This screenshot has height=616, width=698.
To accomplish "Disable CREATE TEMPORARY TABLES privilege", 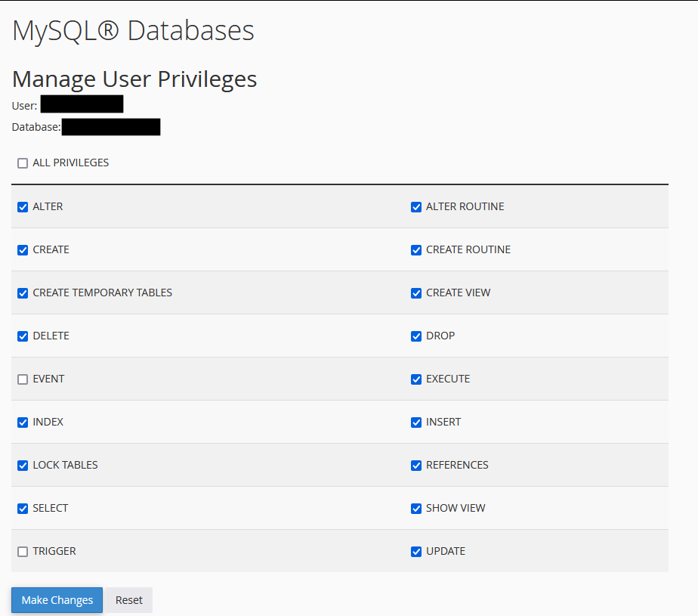I will (x=23, y=293).
